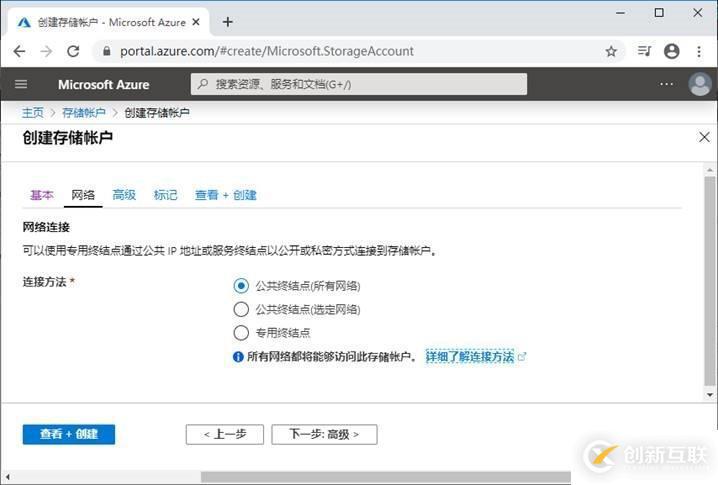Switch to the 标记 tab
This screenshot has height=485, width=718.
coord(165,195)
